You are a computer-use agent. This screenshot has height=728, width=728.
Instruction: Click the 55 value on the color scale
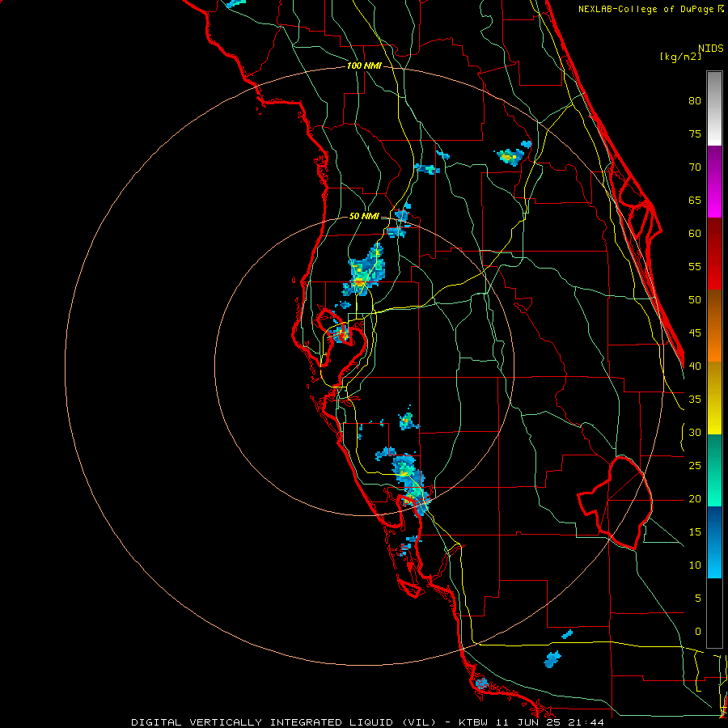[x=695, y=267]
